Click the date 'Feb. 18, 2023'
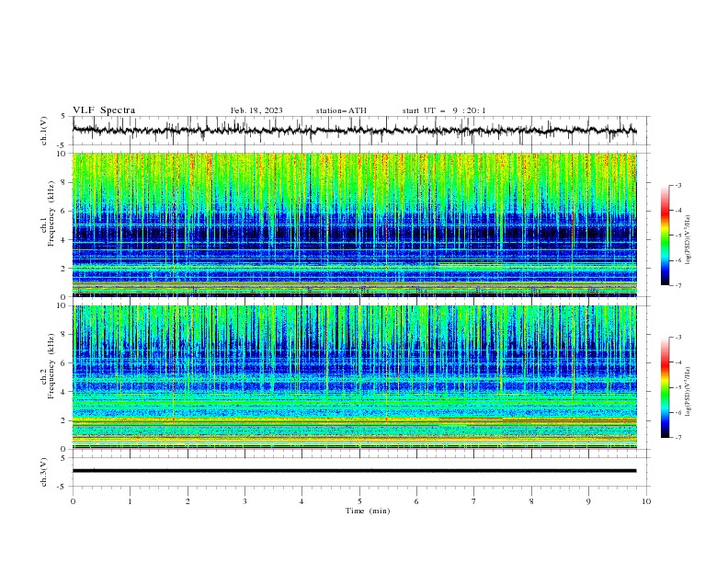The height and width of the screenshot is (563, 728). 256,110
